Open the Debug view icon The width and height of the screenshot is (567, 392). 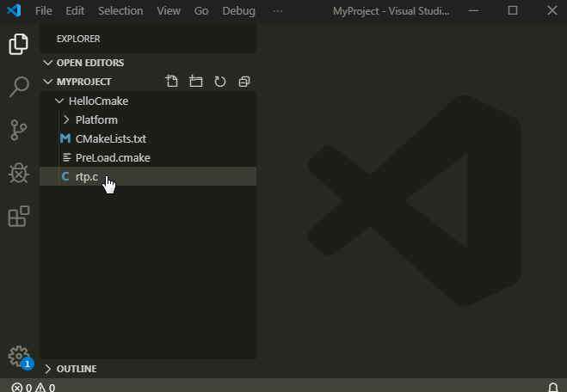point(19,173)
